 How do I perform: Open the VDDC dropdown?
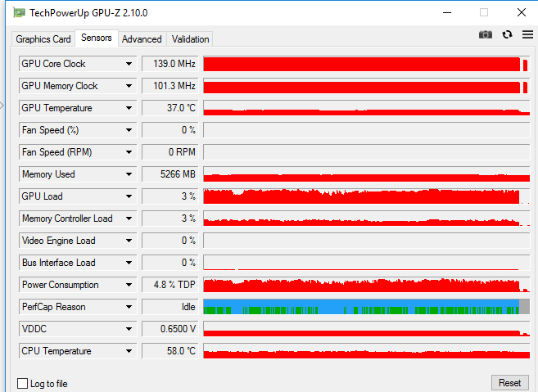tap(78, 329)
